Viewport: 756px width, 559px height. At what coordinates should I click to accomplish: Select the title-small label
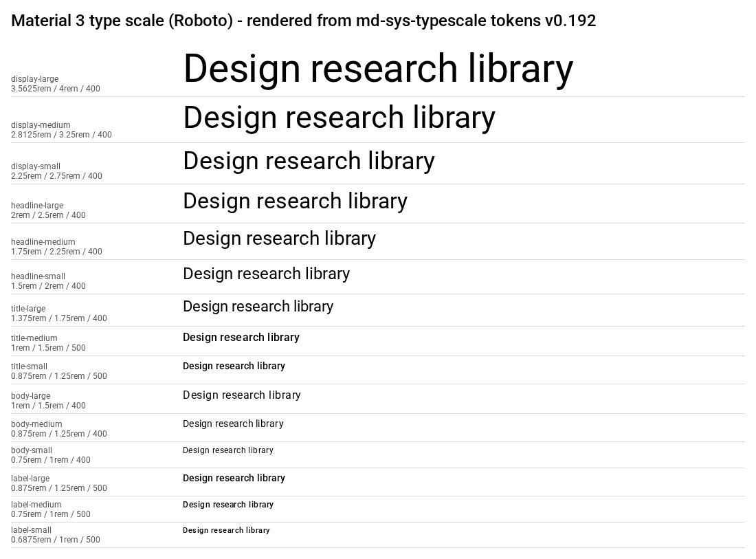[29, 366]
